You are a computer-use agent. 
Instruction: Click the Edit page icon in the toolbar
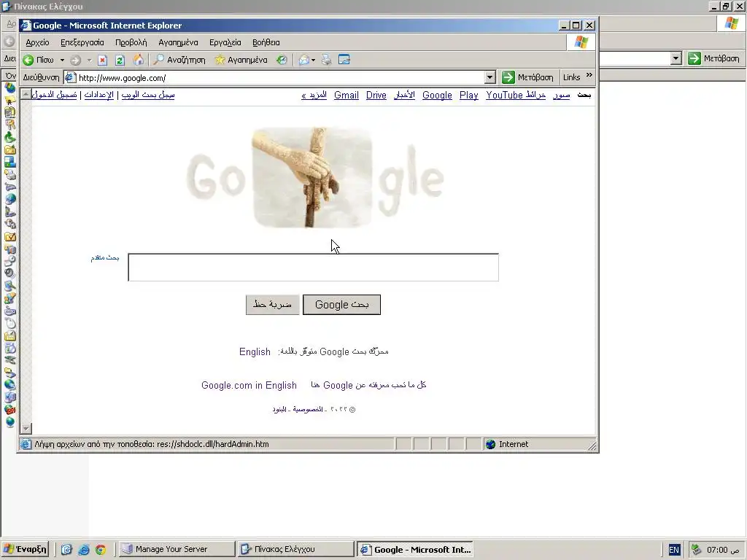[x=344, y=60]
